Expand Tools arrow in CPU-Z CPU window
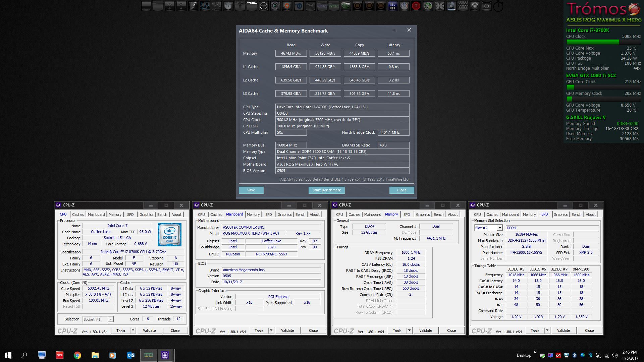 [133, 330]
